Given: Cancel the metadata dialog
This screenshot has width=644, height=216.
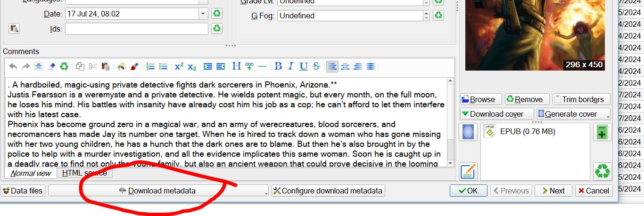Looking at the screenshot, I should pyautogui.click(x=594, y=191).
